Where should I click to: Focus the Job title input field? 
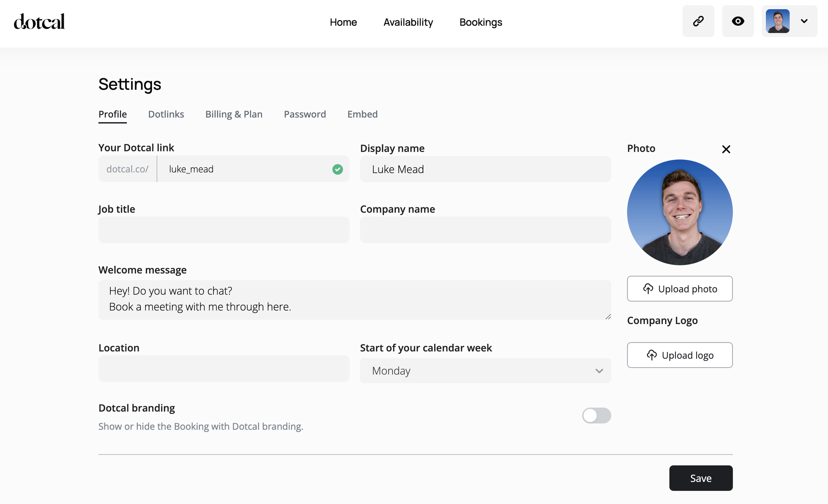tap(224, 230)
